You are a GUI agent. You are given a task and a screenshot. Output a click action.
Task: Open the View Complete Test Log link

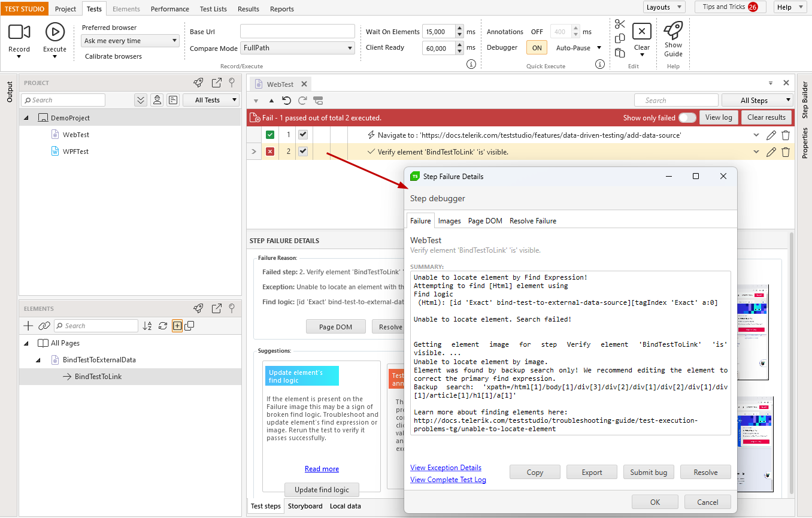pyautogui.click(x=448, y=480)
